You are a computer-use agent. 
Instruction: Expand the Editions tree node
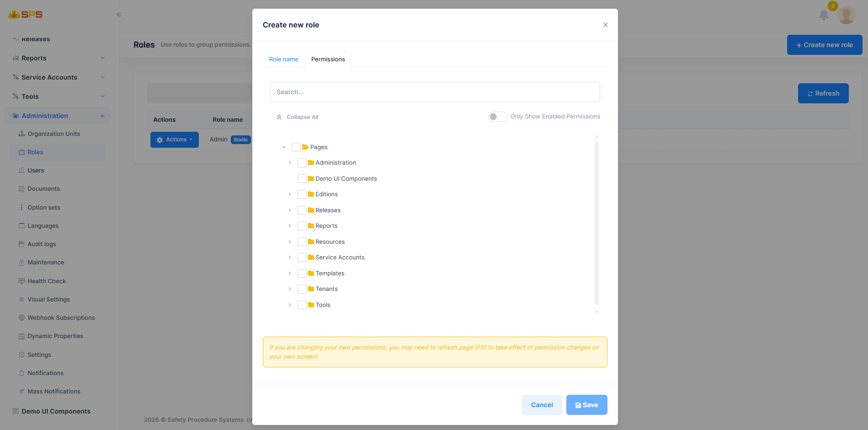290,194
